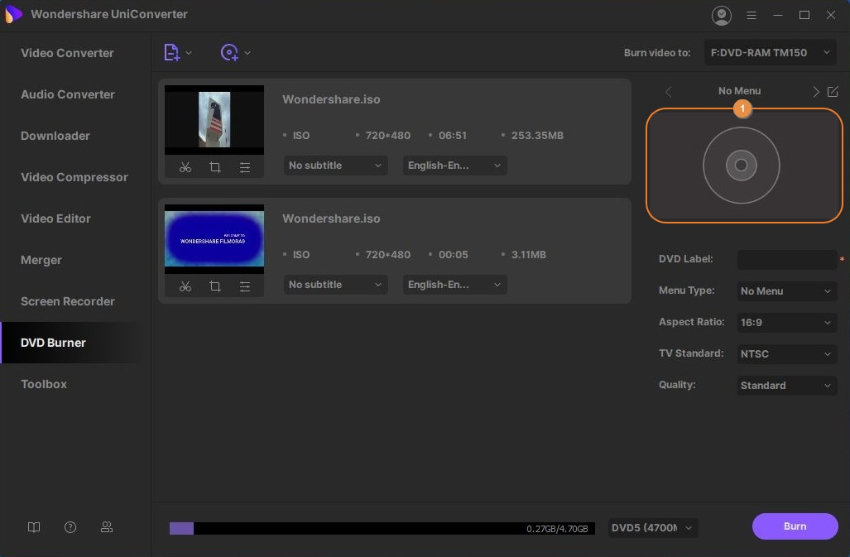This screenshot has width=850, height=557.
Task: Click the Add Files icon in toolbar
Action: (x=172, y=53)
